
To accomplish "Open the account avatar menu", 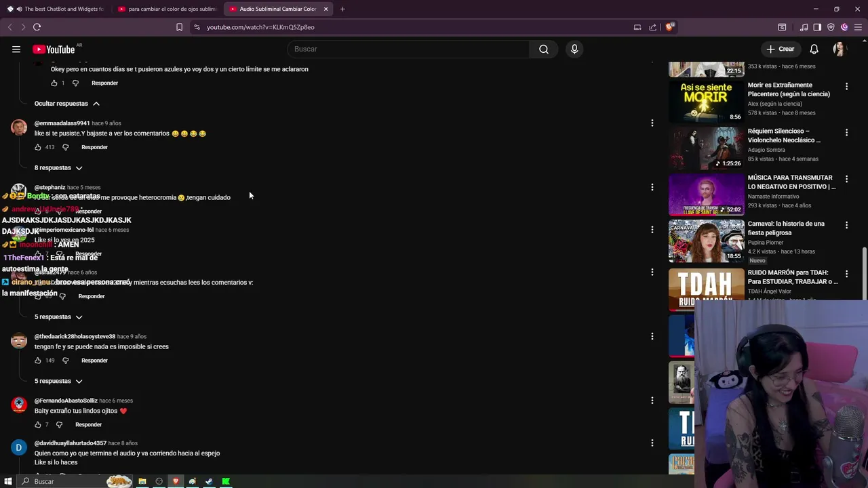I will (x=840, y=49).
